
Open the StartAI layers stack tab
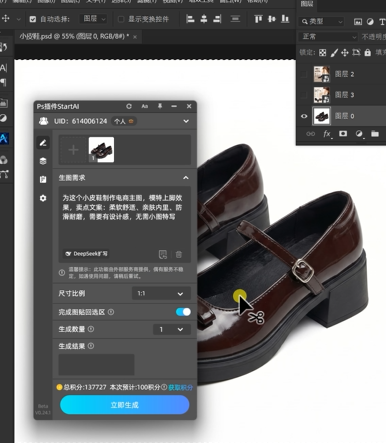tap(43, 161)
